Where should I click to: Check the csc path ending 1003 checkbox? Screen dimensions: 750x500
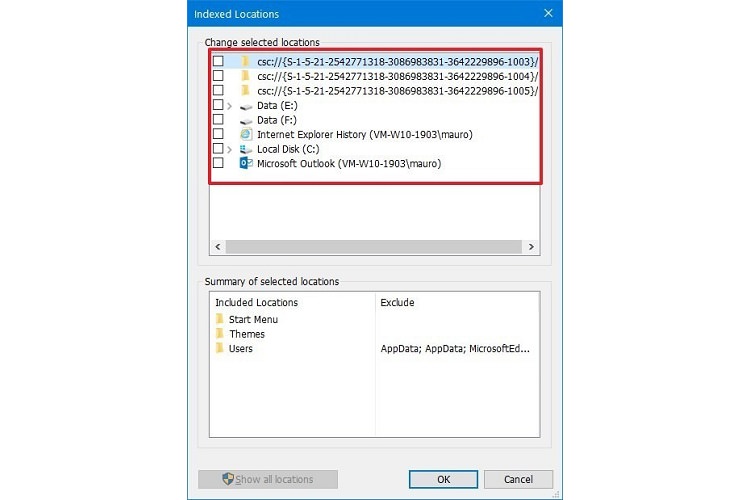pyautogui.click(x=218, y=61)
